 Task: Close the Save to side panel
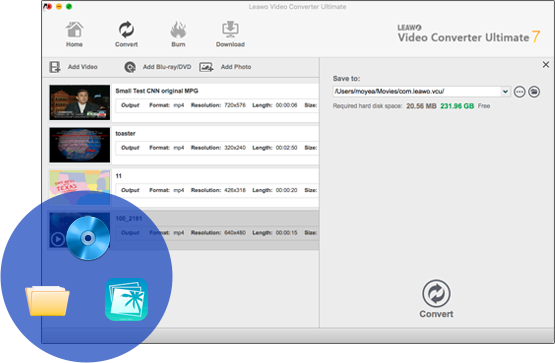click(546, 64)
